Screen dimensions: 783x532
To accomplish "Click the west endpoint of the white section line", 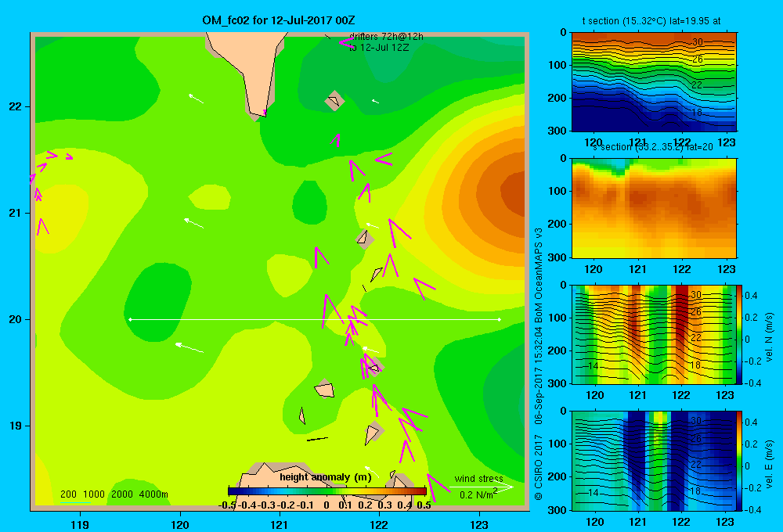I will tap(130, 319).
